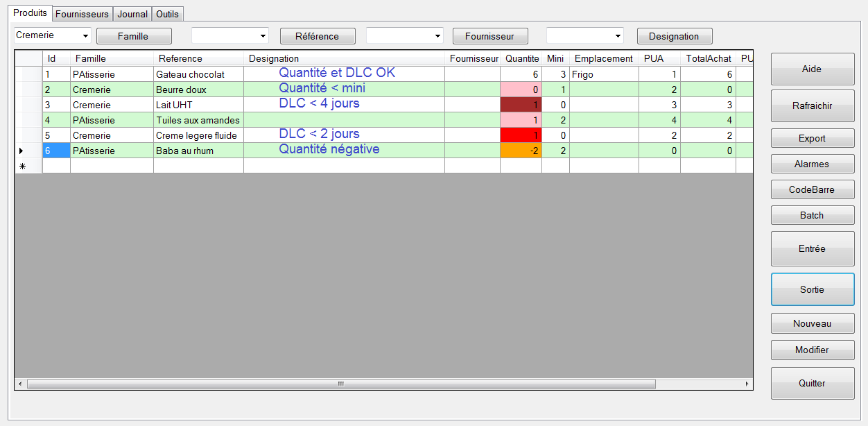868x426 pixels.
Task: Click the Fournisseur column header
Action: click(472, 58)
